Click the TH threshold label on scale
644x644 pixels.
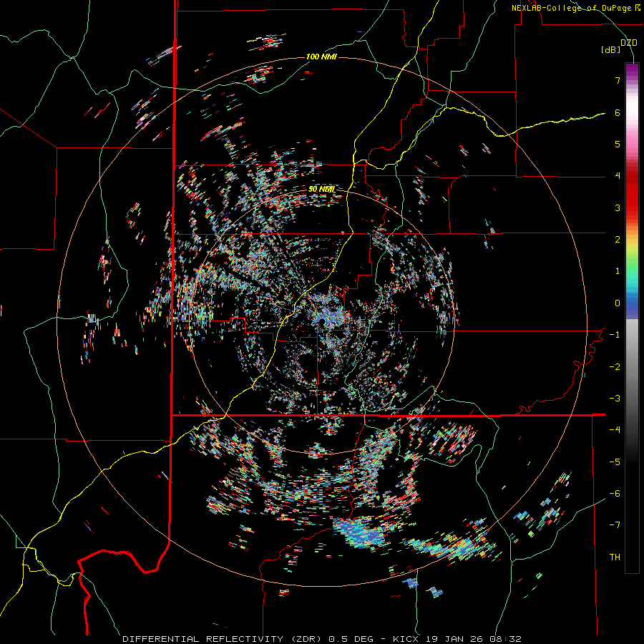coord(615,557)
